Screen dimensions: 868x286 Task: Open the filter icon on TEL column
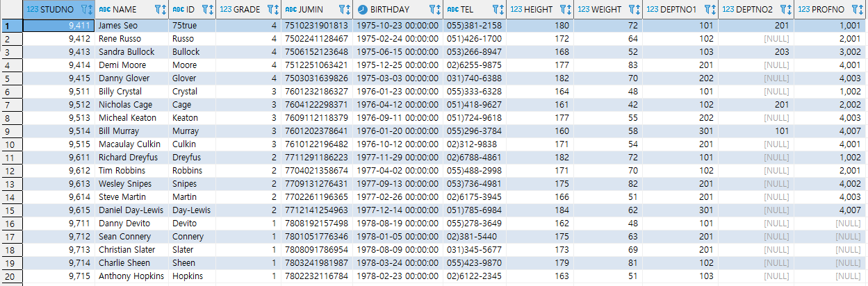[x=496, y=10]
